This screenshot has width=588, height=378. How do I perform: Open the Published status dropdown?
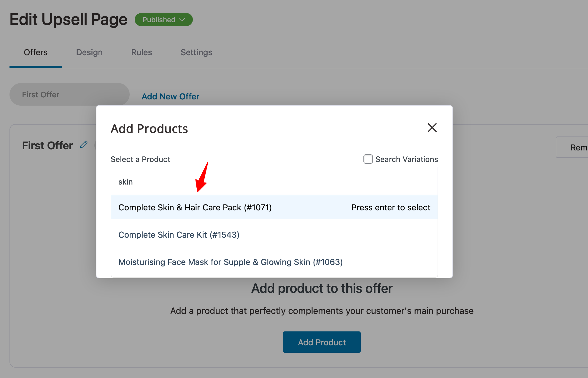tap(163, 20)
